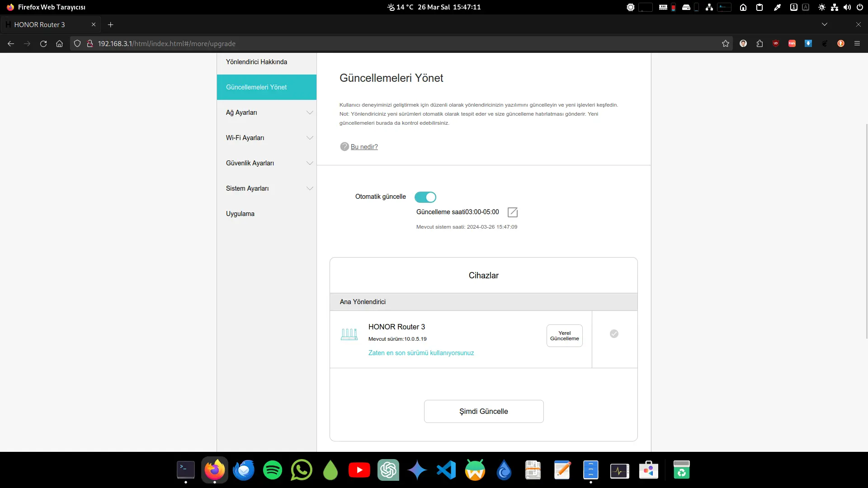Go back to previous page
The width and height of the screenshot is (868, 488).
[11, 43]
